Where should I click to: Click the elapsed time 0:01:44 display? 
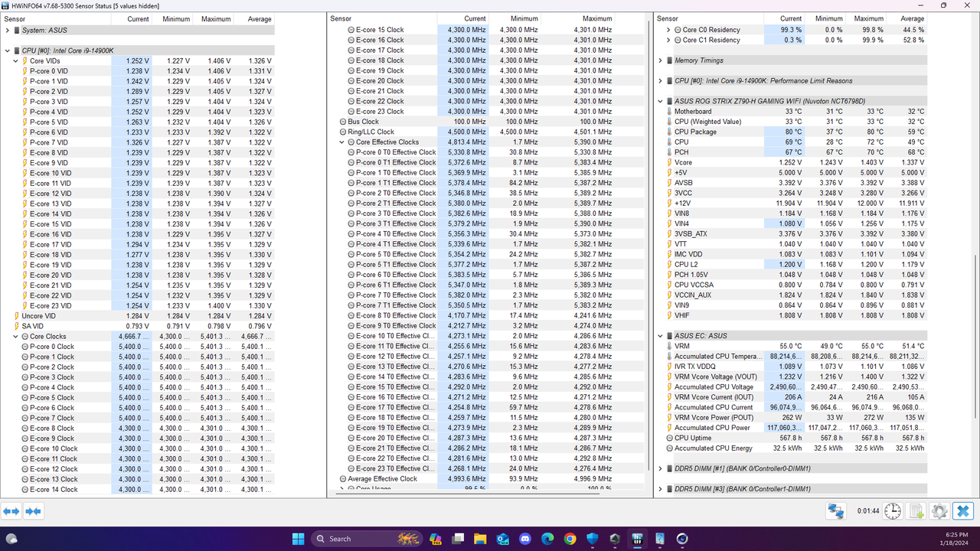click(x=867, y=511)
